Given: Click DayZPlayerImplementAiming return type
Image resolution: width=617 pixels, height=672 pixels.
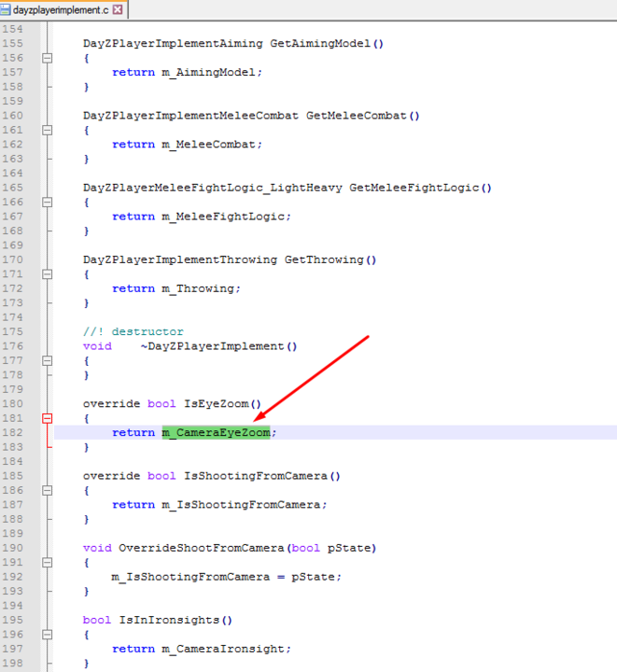Looking at the screenshot, I should pos(173,43).
